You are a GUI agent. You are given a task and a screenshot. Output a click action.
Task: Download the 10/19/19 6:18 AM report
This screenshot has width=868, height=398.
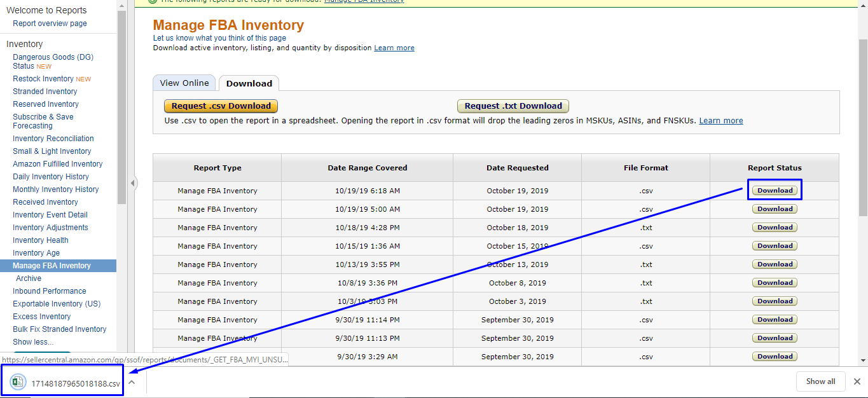coord(775,190)
